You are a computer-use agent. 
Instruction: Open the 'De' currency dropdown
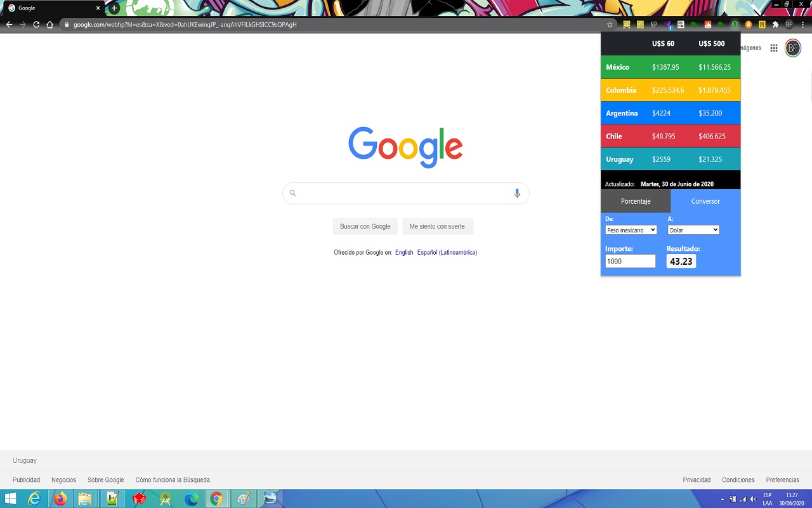point(631,230)
